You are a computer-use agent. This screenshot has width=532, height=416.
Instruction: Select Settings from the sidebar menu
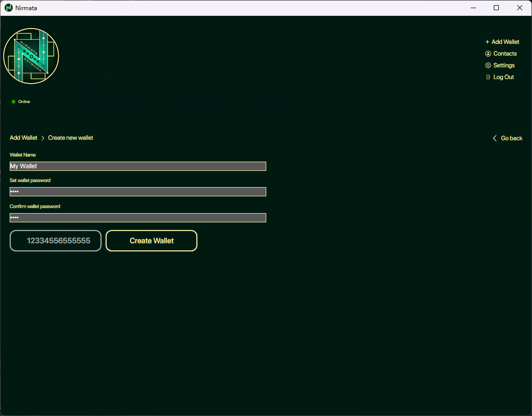tap(503, 65)
